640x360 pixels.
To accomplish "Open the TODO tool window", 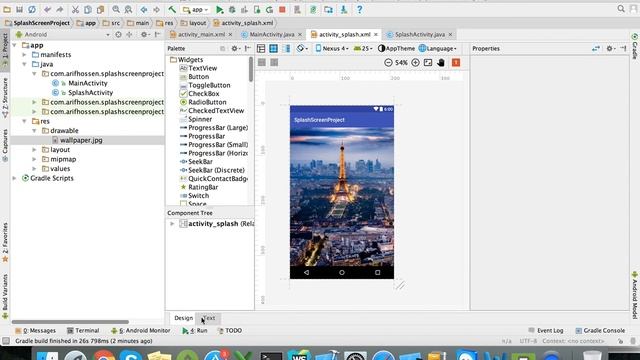I will click(230, 331).
